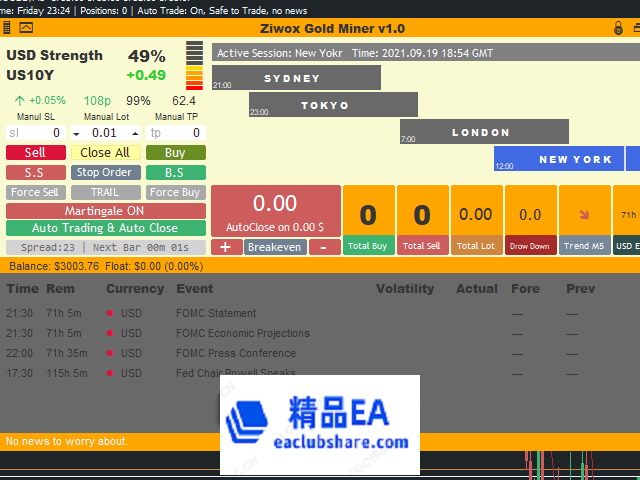Image resolution: width=640 pixels, height=480 pixels.
Task: Click the Force Sell button
Action: coord(36,192)
